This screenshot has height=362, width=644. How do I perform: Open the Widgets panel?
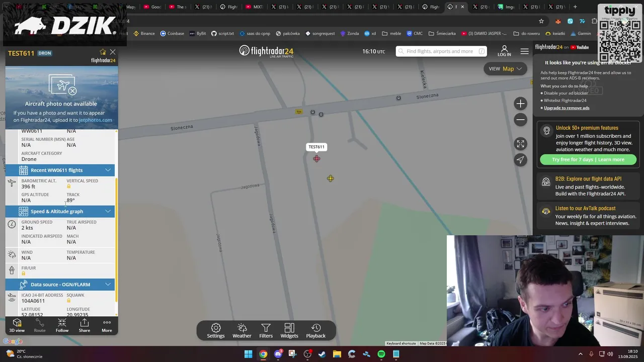pyautogui.click(x=289, y=331)
